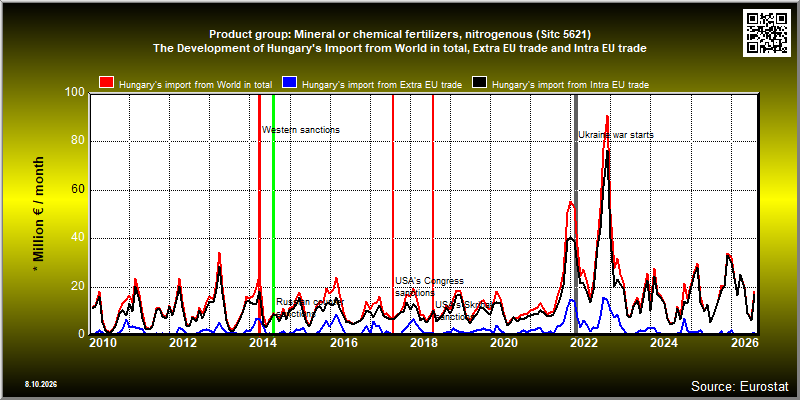Viewport: 800px width, 400px height.
Task: Click the 'Source: Eurostat' text
Action: (740, 386)
